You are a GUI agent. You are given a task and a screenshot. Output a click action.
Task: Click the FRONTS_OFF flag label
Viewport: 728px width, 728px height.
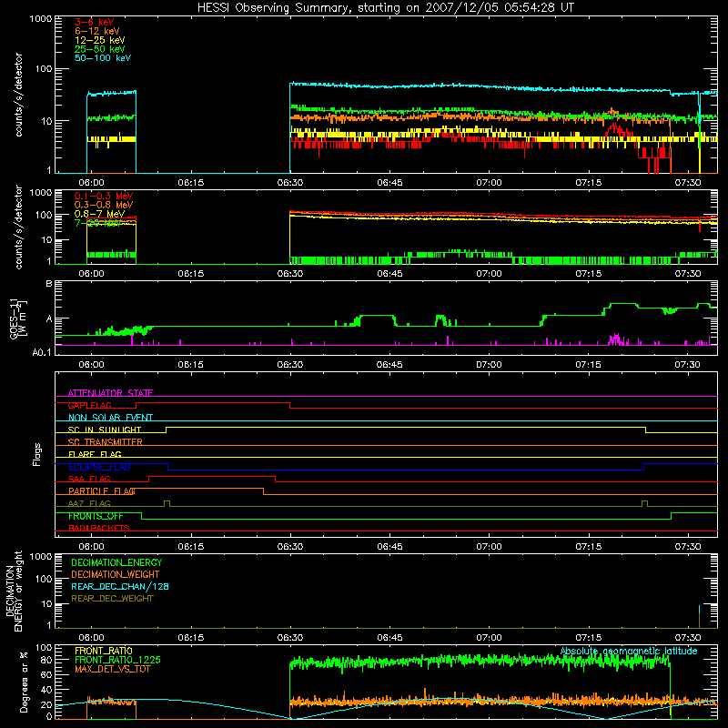96,516
